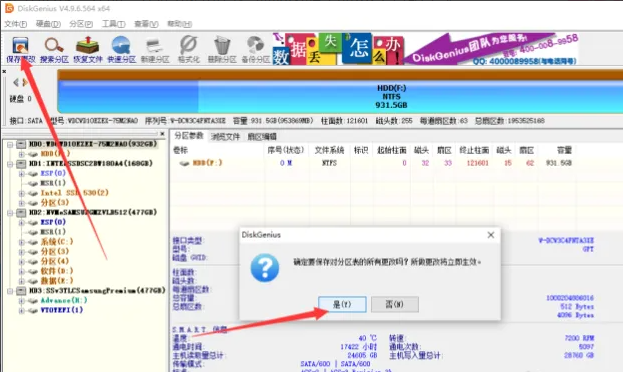Expand the VTOYEFI(1) partition node

[22, 310]
